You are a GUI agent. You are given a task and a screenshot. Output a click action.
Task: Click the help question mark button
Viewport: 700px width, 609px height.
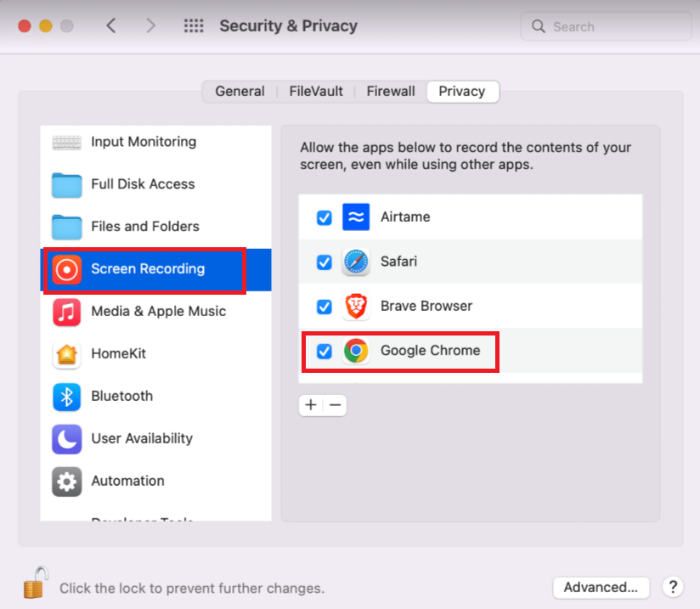(672, 587)
